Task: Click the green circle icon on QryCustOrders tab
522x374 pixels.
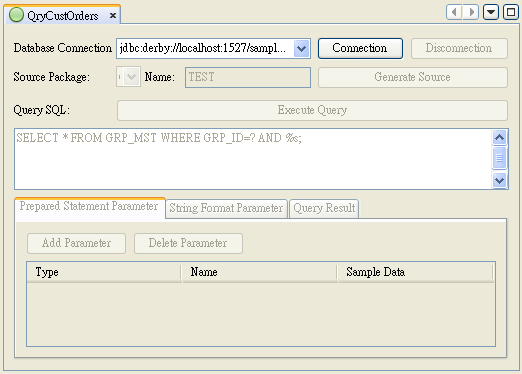Action: (x=16, y=15)
